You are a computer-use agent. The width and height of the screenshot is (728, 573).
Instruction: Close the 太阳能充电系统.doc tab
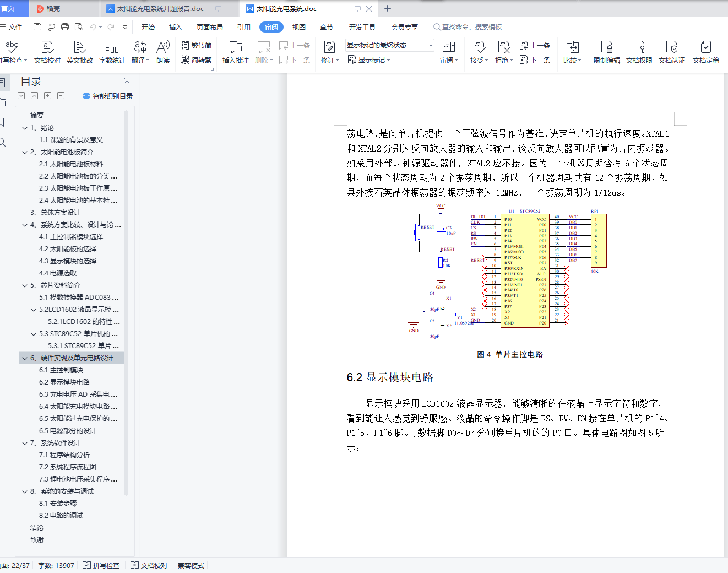tap(369, 9)
